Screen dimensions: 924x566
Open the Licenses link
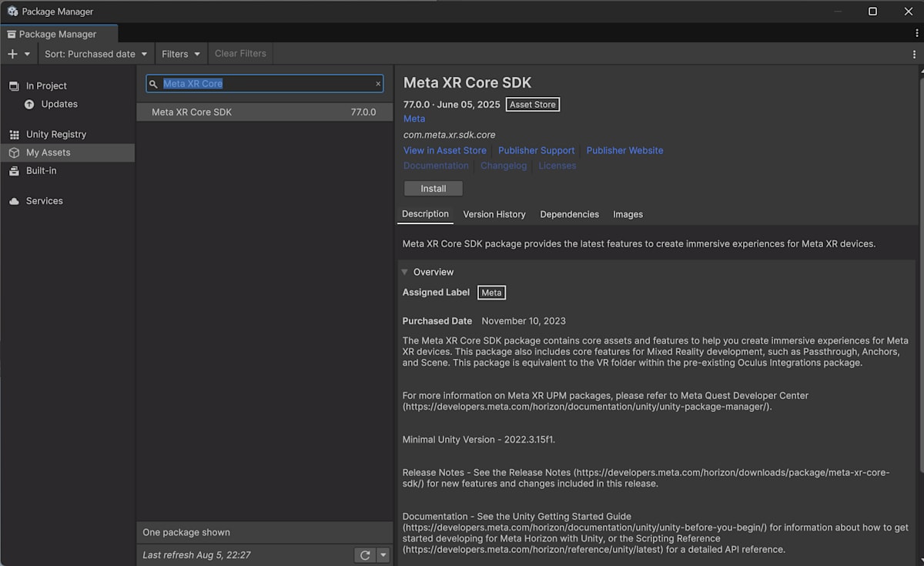557,166
